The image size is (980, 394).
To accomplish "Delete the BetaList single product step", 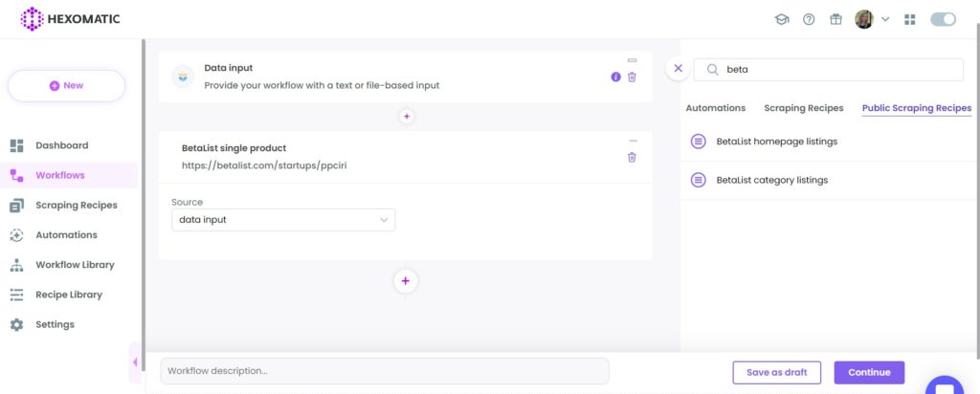I will [x=632, y=158].
